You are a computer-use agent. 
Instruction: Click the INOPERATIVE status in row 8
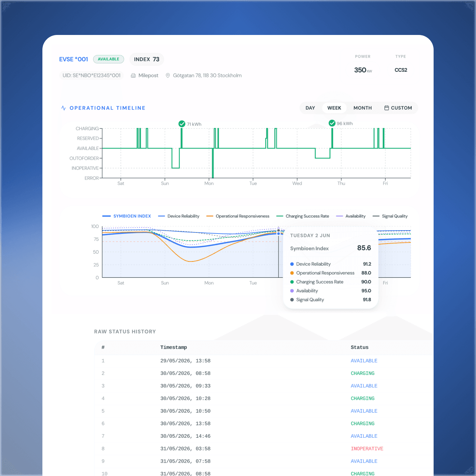(x=367, y=449)
